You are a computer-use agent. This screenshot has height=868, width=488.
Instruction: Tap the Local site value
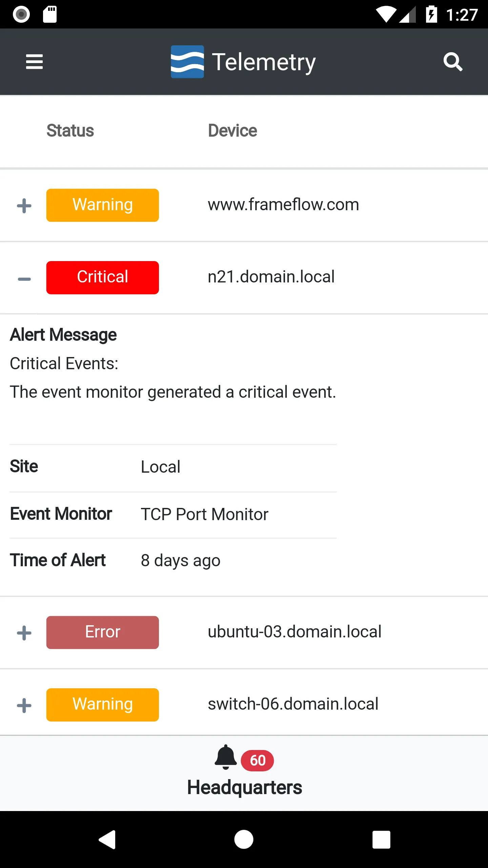pos(161,467)
